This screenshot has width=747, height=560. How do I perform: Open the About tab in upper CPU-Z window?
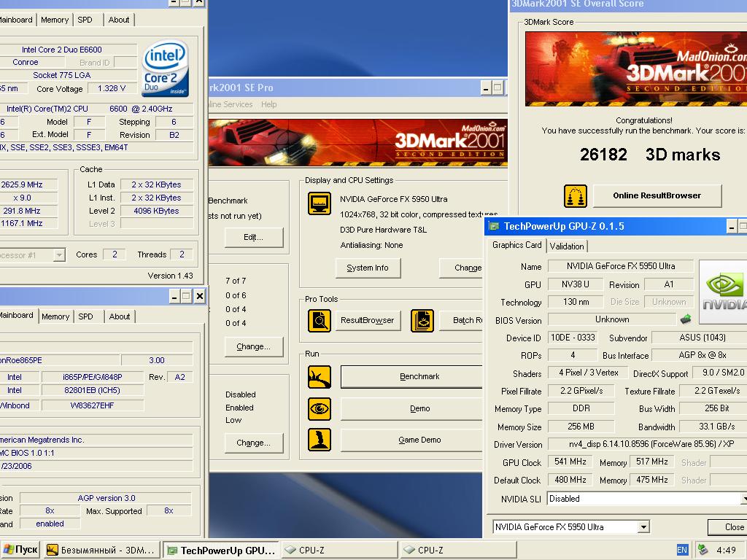pyautogui.click(x=119, y=20)
